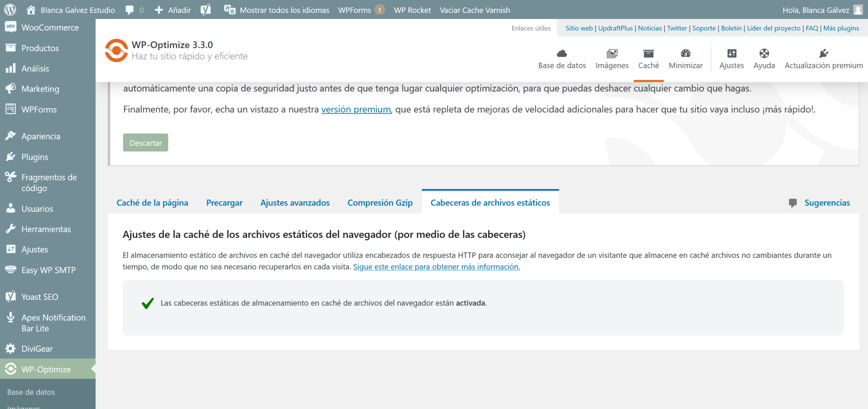
Task: Click the WooCommerce sidebar icon
Action: (11, 27)
